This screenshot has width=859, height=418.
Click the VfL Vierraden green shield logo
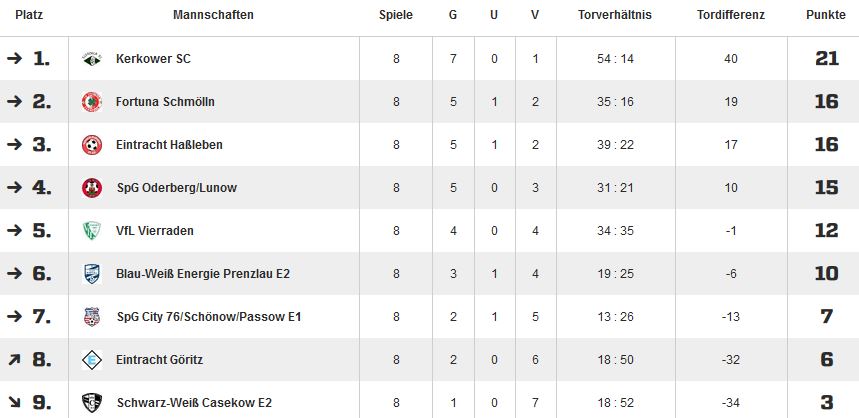click(92, 231)
